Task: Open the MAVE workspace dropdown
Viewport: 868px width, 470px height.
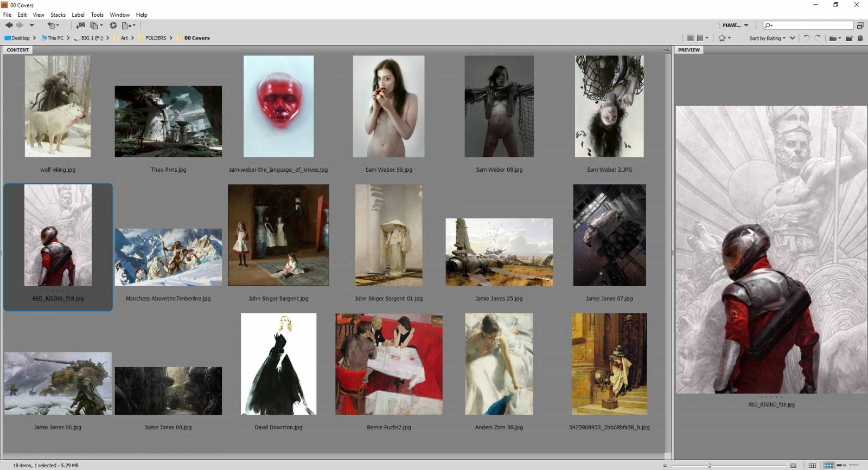Action: (x=735, y=25)
